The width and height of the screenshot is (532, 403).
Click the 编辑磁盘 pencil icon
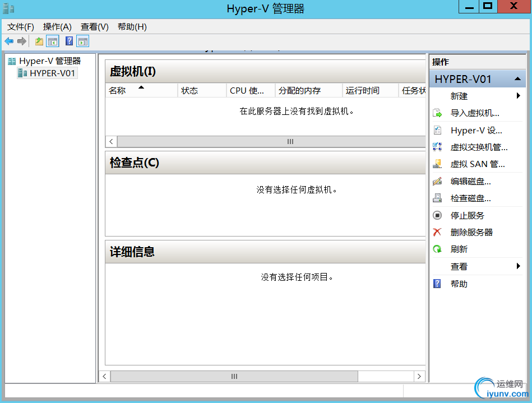point(437,181)
